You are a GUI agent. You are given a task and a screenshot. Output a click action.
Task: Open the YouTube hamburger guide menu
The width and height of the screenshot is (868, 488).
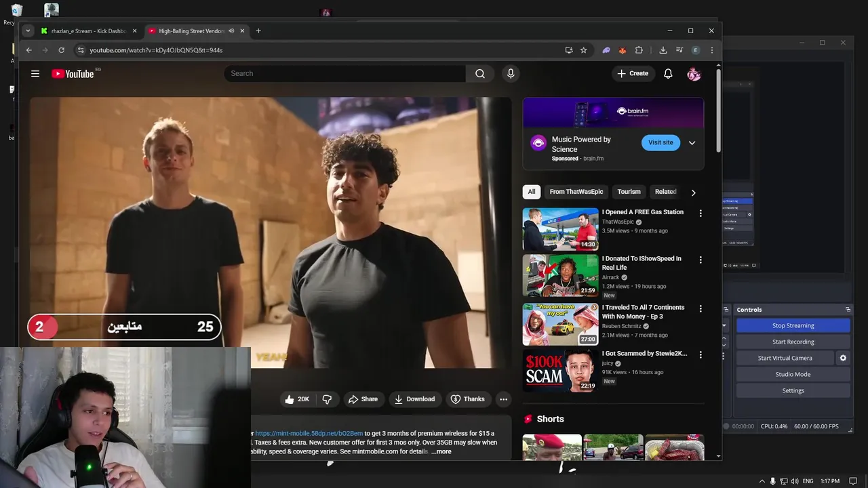tap(35, 74)
